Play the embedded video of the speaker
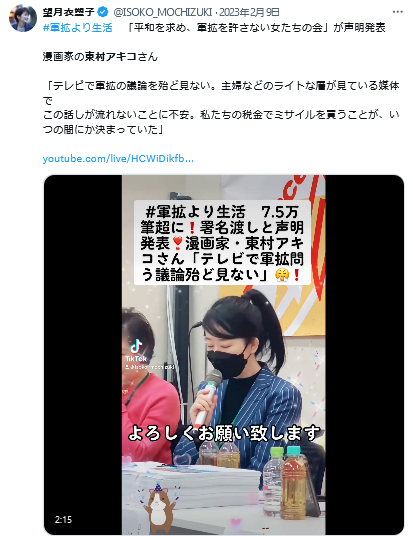The image size is (413, 536). click(x=224, y=355)
